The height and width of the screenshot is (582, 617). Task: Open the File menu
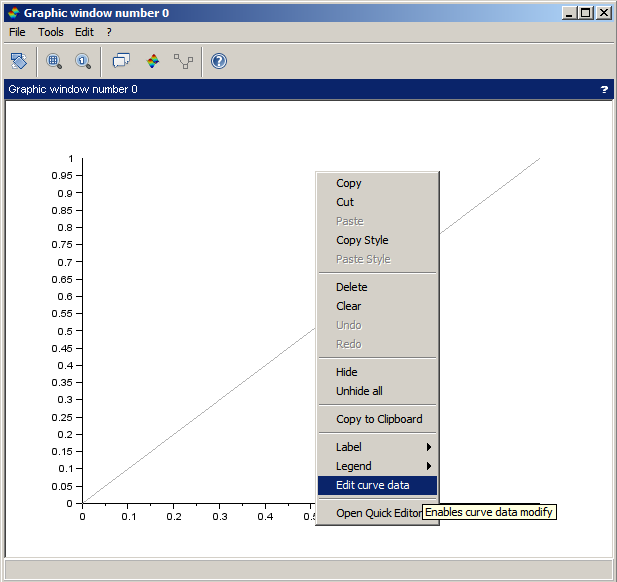pos(17,32)
